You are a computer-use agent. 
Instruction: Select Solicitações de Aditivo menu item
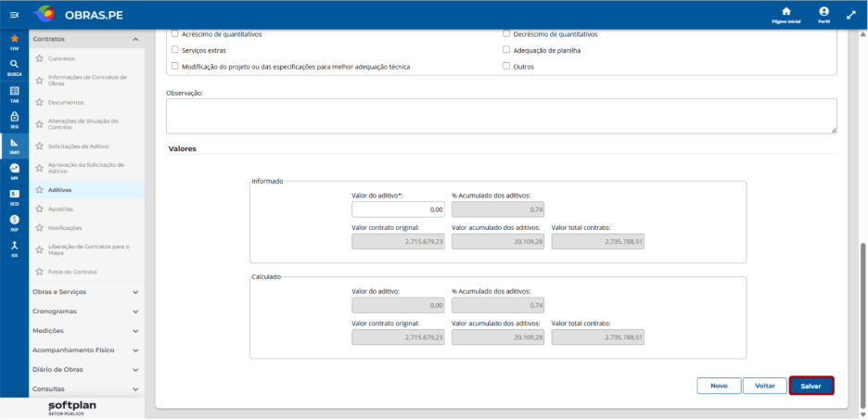tap(78, 146)
